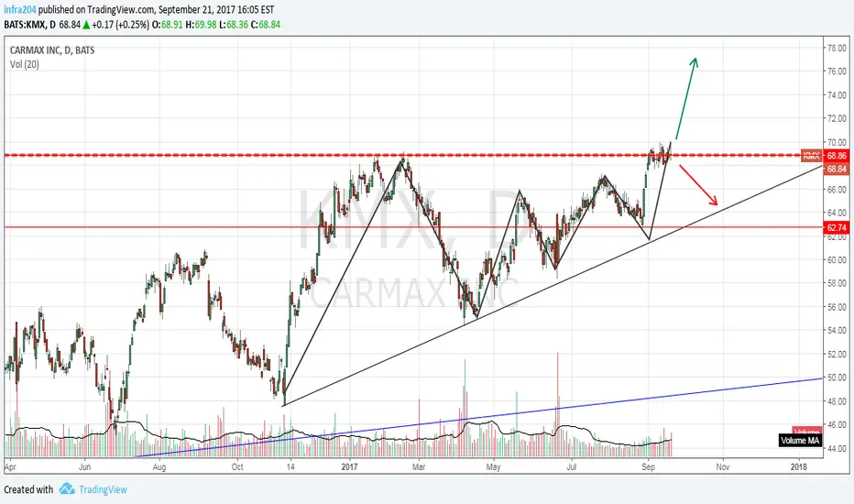Click the 64.00 price axis label
This screenshot has height=504, width=854.
click(837, 213)
